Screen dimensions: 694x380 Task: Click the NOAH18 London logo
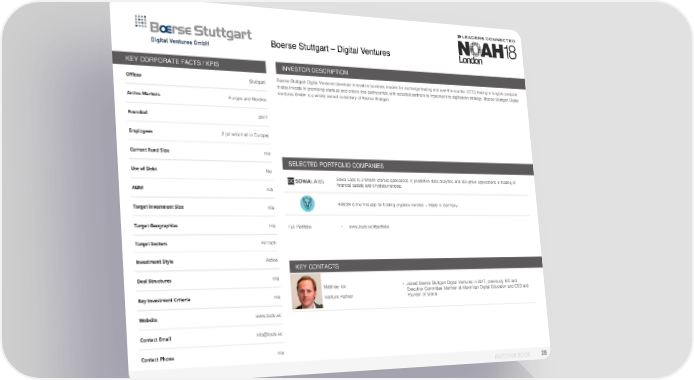point(486,50)
